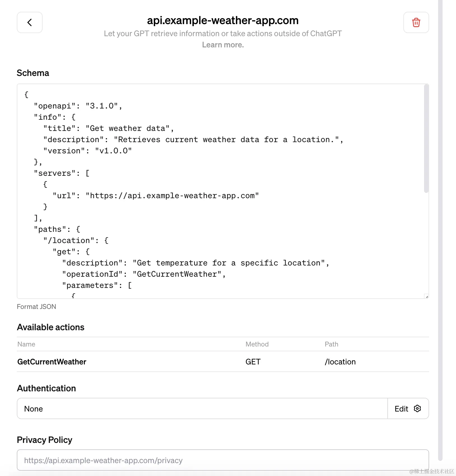Click the "description": "Retrieves current weather" line

[x=193, y=140]
